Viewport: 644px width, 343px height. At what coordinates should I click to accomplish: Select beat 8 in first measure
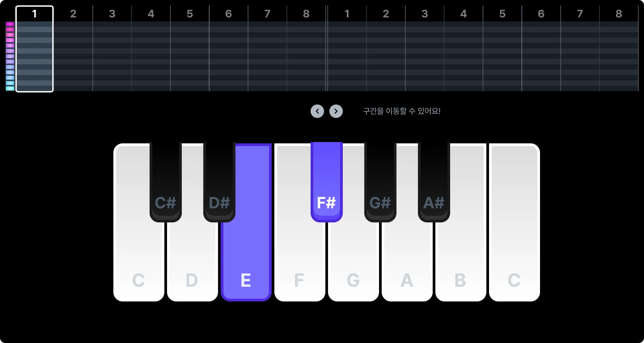tap(306, 49)
